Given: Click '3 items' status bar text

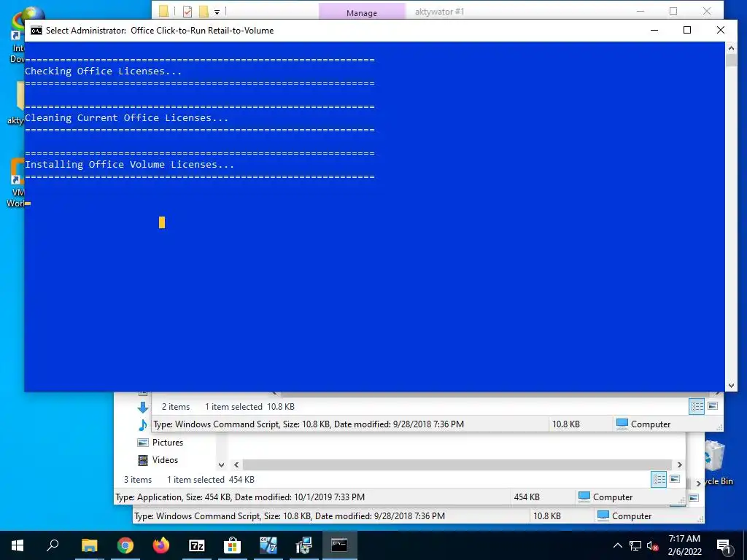Looking at the screenshot, I should click(138, 480).
